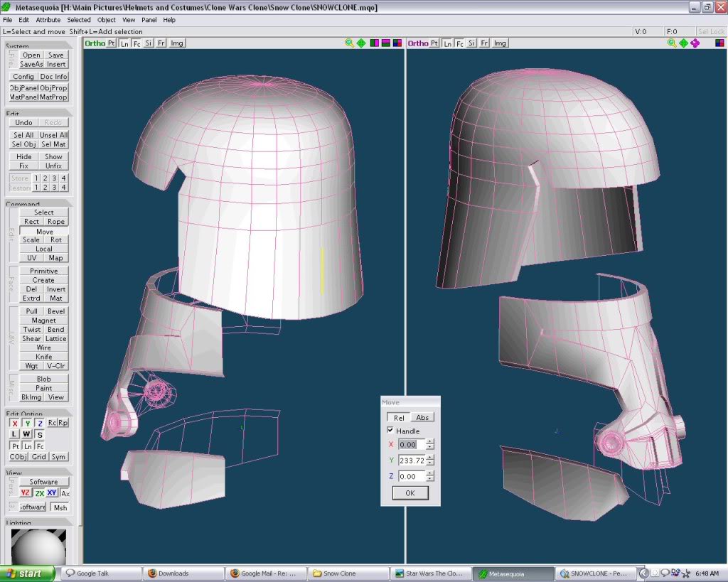
Task: Toggle Z axis edit option
Action: [x=40, y=423]
